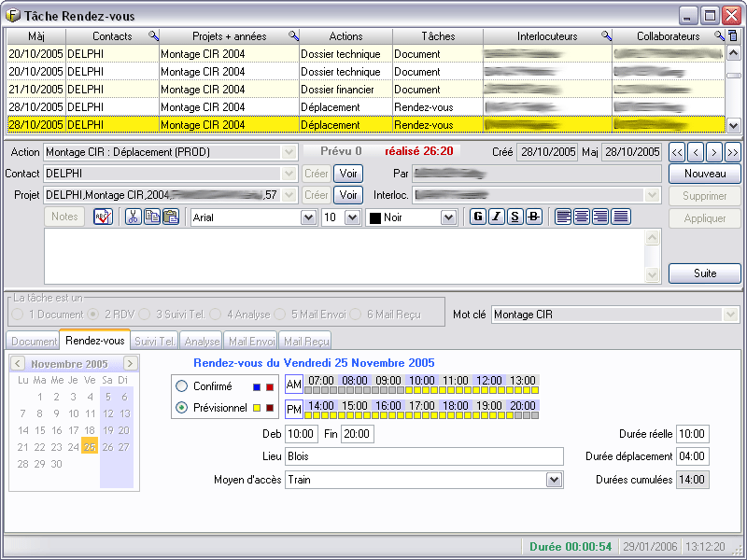Open the Noir text color dropdown
Screen dimensions: 747x560
[x=448, y=217]
